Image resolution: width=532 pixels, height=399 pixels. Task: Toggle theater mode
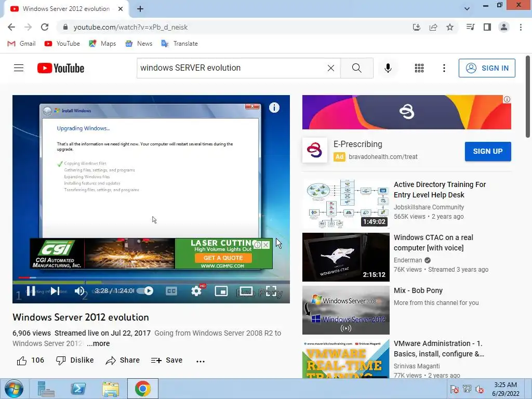tap(246, 291)
